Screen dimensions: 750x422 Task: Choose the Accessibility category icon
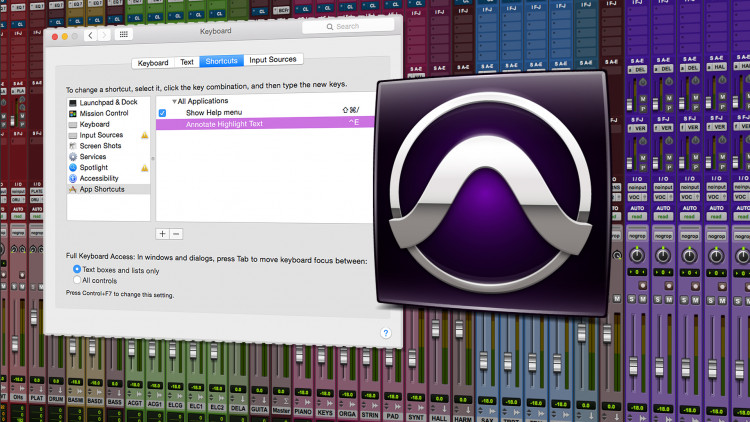click(73, 178)
